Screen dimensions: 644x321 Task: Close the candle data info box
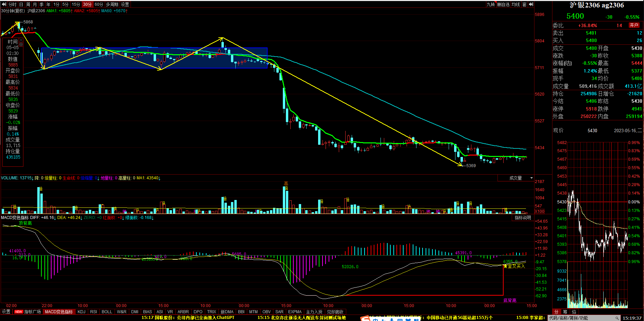(x=21, y=40)
